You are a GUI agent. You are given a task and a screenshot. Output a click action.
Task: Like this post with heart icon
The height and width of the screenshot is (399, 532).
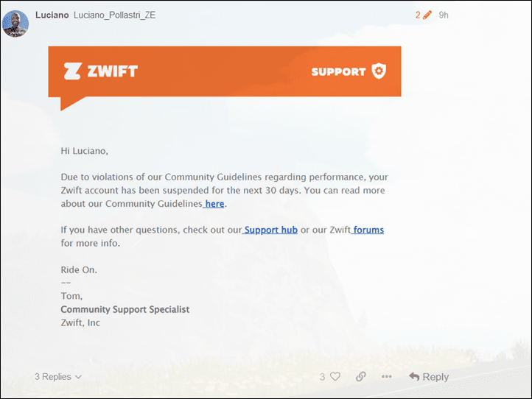click(335, 376)
